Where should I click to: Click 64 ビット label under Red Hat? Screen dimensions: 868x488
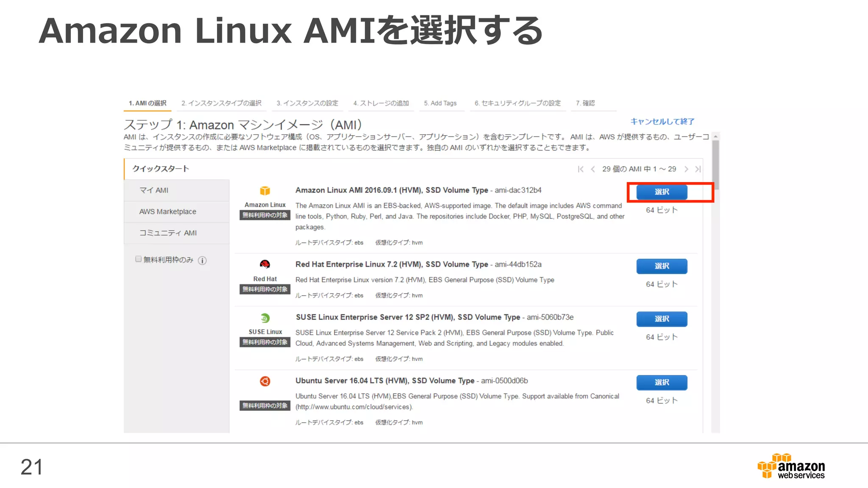coord(662,284)
